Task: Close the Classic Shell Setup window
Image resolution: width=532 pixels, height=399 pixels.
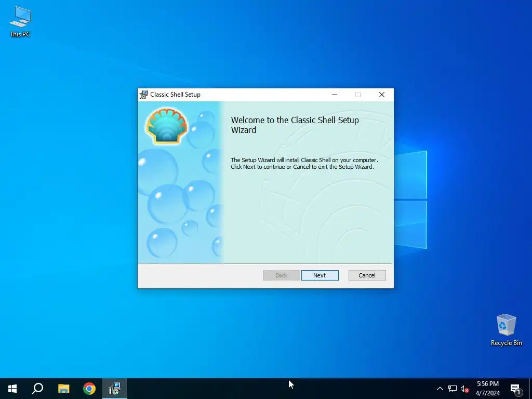Action: tap(382, 95)
